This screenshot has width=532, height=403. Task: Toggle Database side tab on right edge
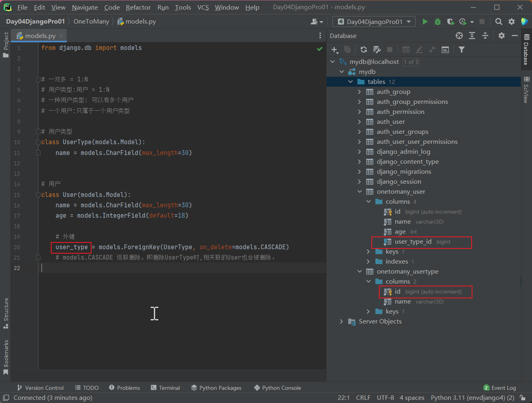(526, 50)
